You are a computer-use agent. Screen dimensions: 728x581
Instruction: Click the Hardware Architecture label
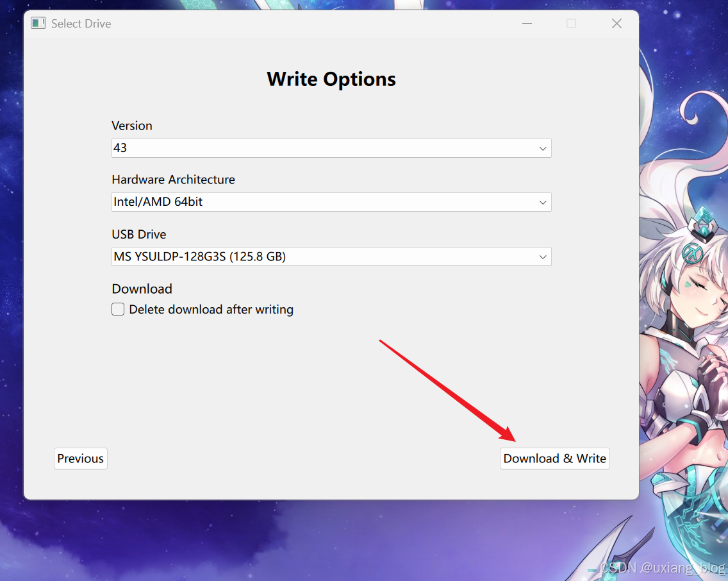(173, 180)
